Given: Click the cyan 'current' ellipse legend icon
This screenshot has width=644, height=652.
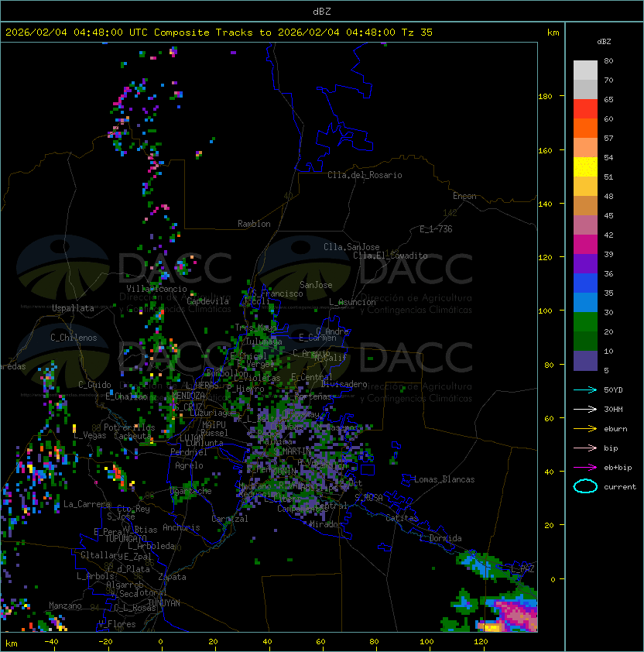Looking at the screenshot, I should pyautogui.click(x=585, y=486).
